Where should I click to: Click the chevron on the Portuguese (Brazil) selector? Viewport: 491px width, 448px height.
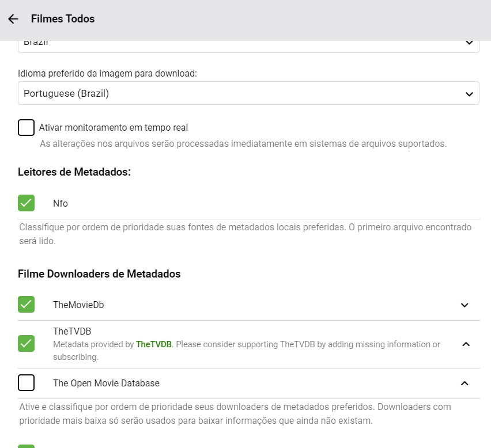point(469,93)
